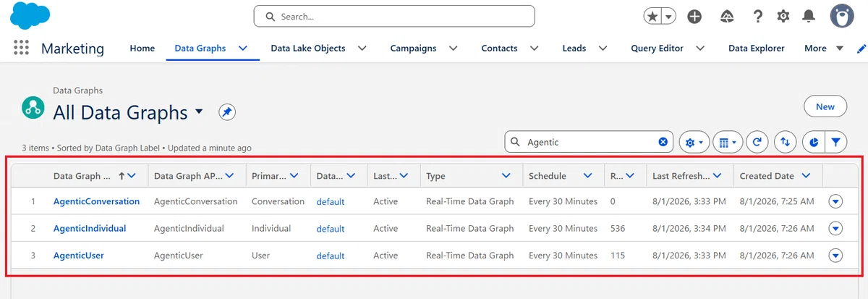
Task: Pin the All Data Graphs list view
Action: [227, 112]
